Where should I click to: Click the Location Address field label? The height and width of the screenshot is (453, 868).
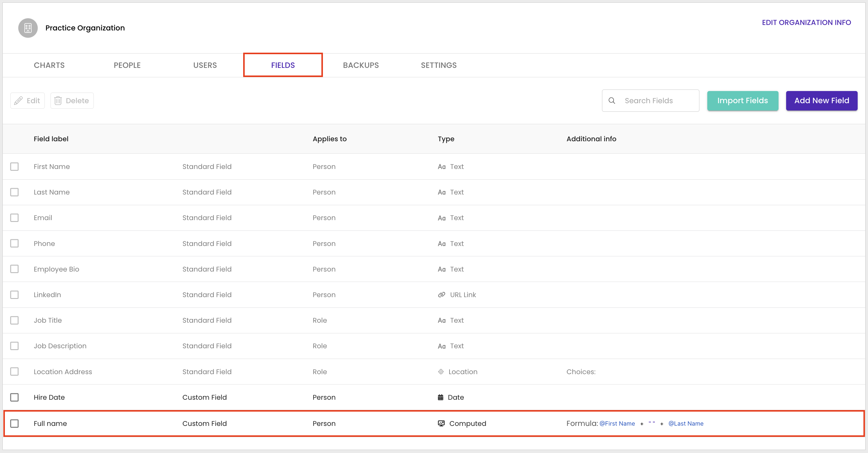click(x=63, y=372)
